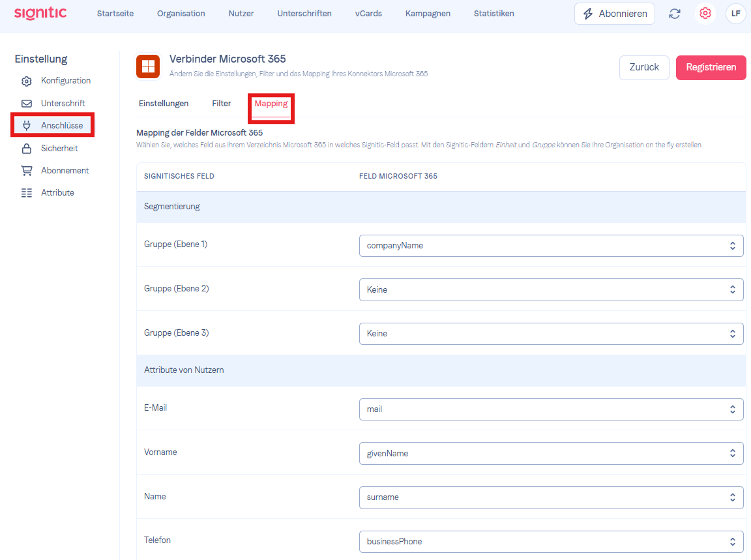
Task: Click the lightning bolt icon in Abonnieren
Action: pos(587,14)
